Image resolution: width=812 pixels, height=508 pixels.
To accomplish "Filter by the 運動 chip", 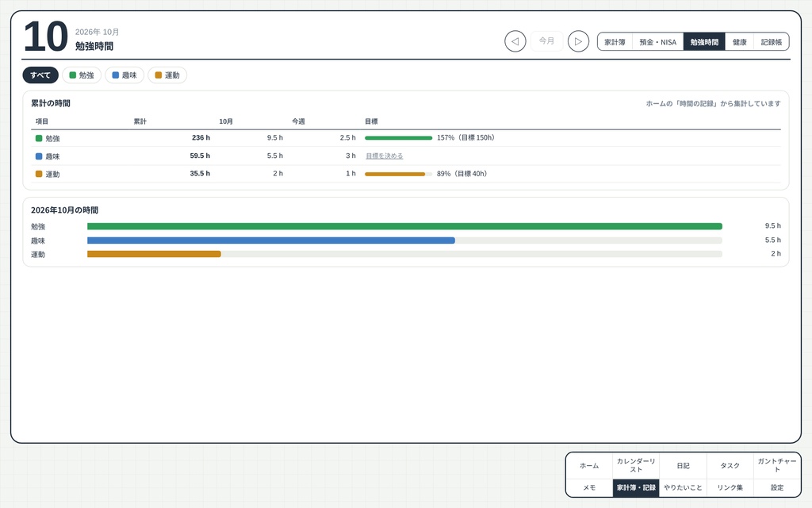I will point(168,75).
